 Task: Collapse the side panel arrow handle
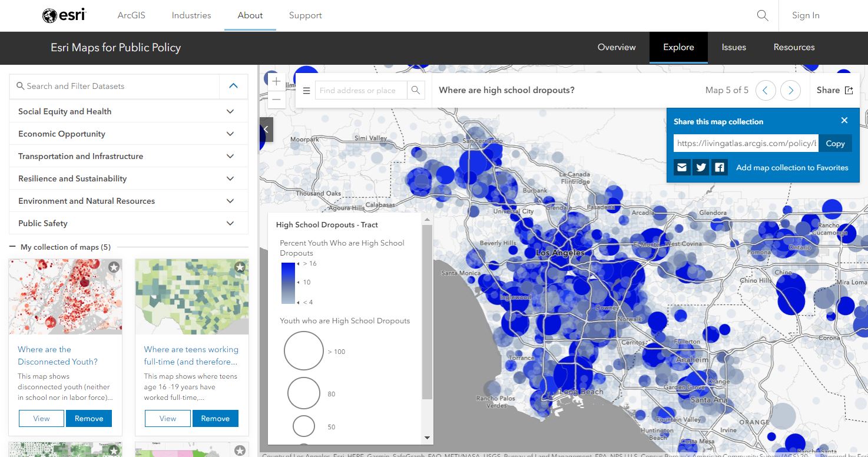(266, 129)
